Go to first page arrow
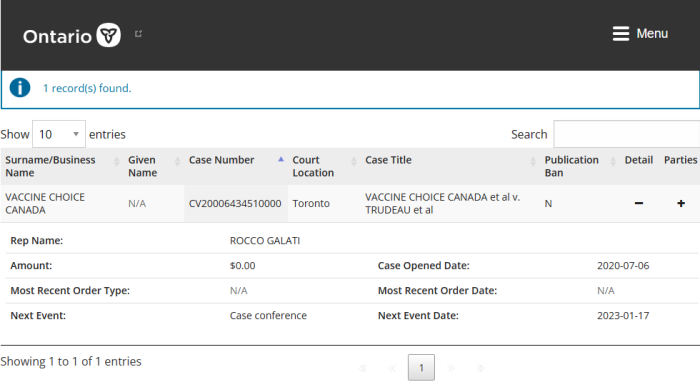Viewport: 700px width, 387px height. [362, 368]
